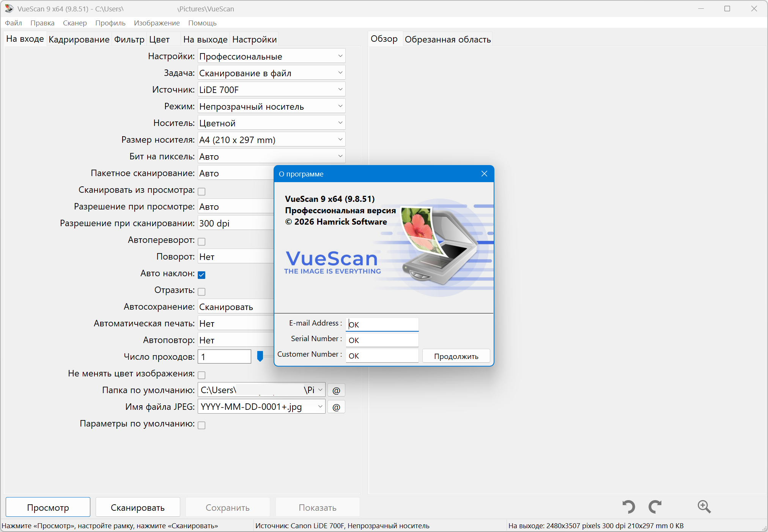The width and height of the screenshot is (768, 532).
Task: Click the rotate left icon
Action: click(628, 507)
